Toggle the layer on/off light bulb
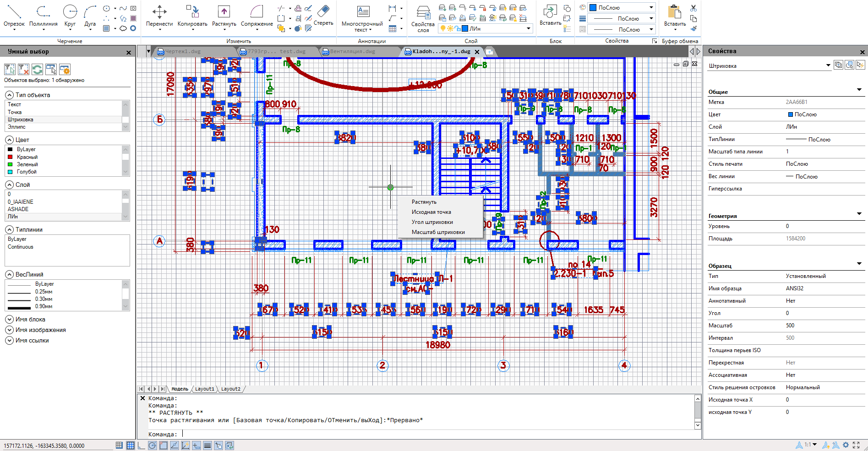Viewport: 868px width, 451px height. tap(443, 28)
